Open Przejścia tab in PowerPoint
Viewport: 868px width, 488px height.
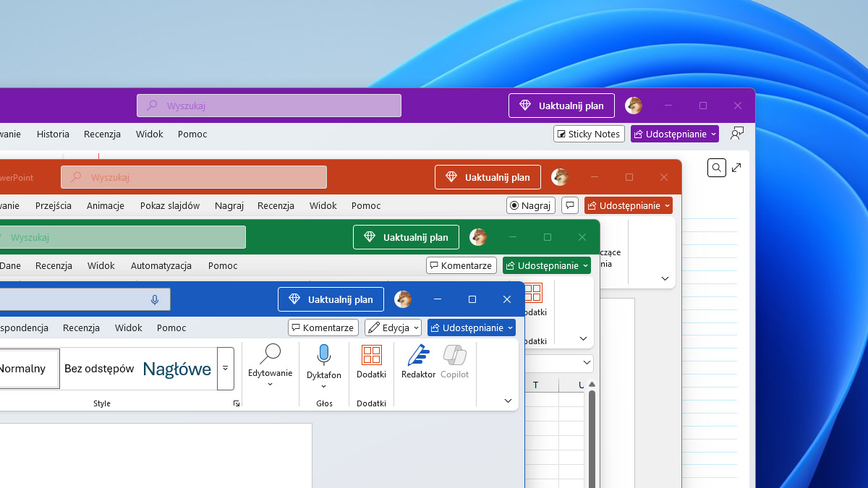[54, 205]
